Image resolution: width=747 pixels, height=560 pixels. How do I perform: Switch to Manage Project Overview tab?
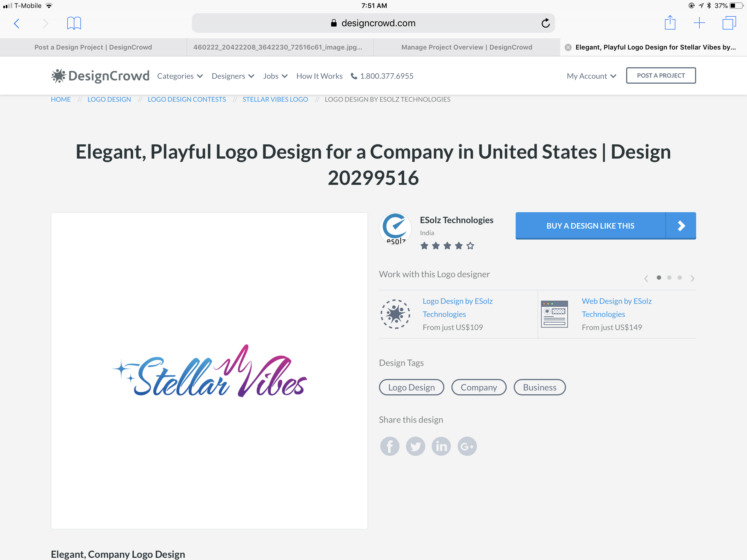pyautogui.click(x=467, y=47)
